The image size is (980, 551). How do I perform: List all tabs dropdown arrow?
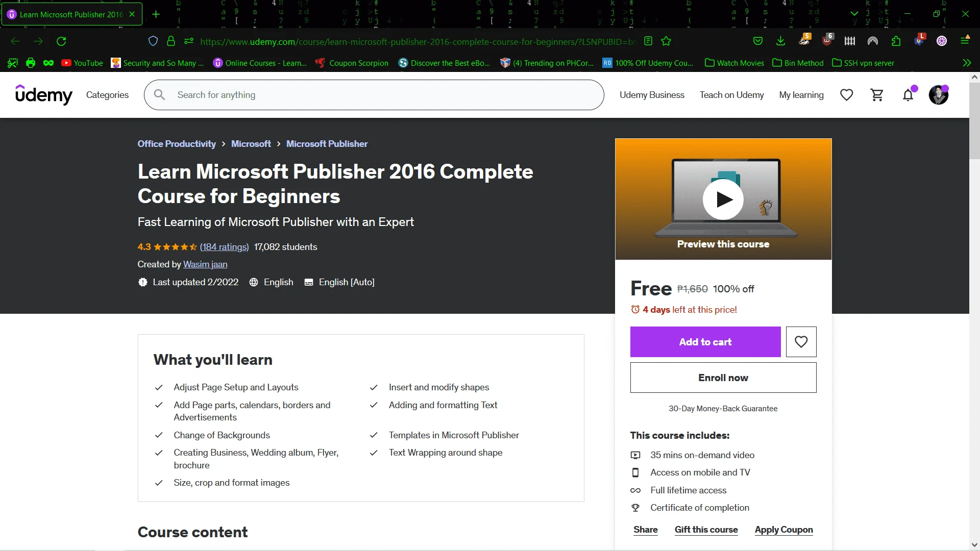(854, 14)
